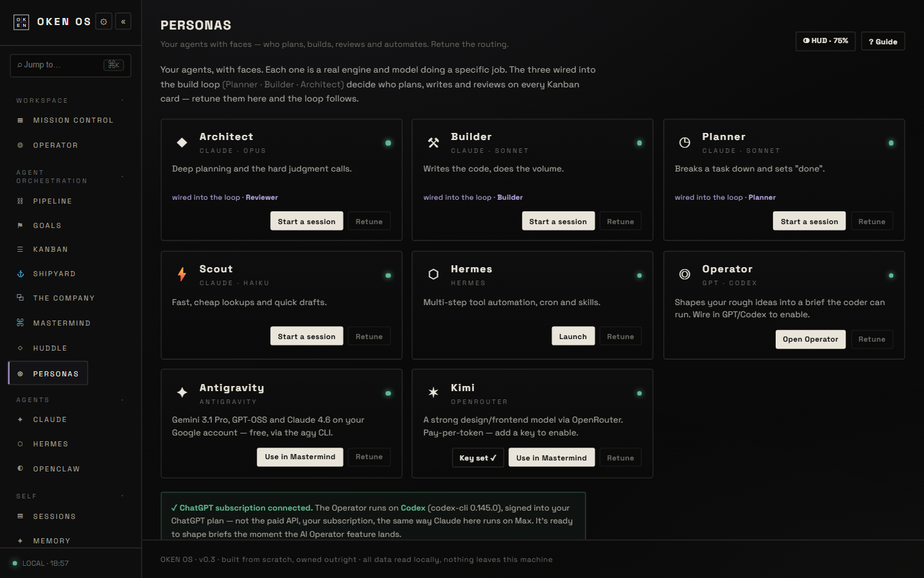Retune the Architect persona
Image resolution: width=924 pixels, height=578 pixels.
pos(369,221)
